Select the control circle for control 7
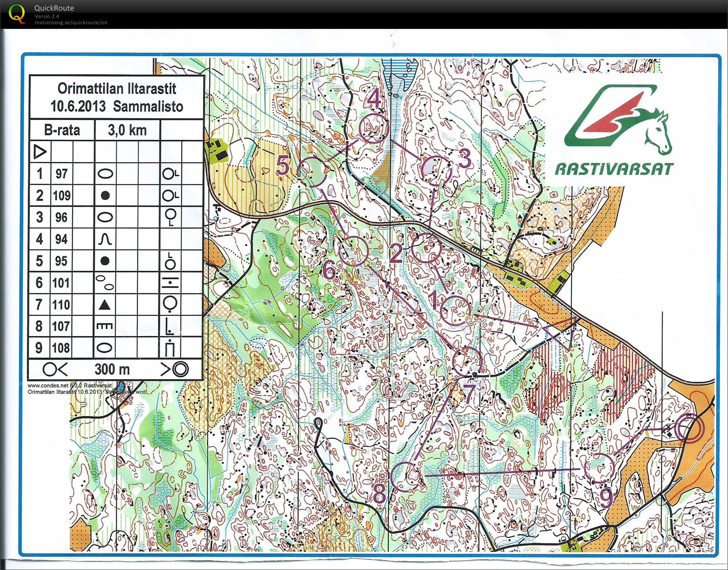The width and height of the screenshot is (728, 570). click(467, 362)
